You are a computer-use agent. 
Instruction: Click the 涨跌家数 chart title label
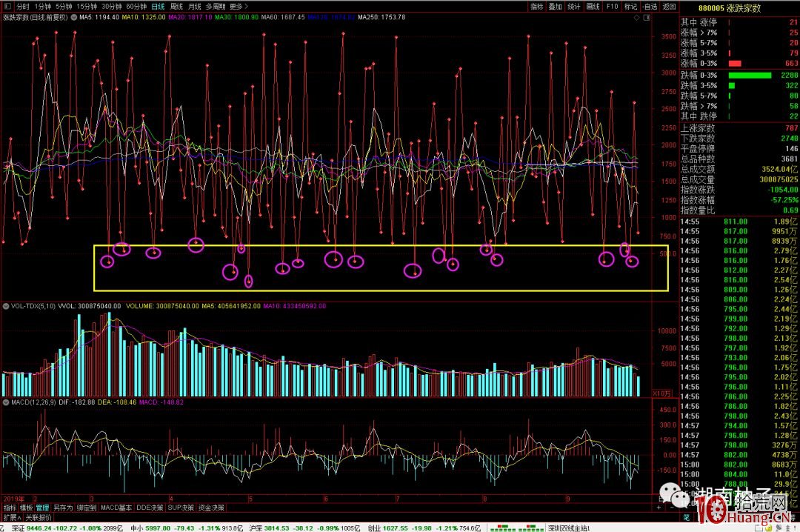click(36, 17)
